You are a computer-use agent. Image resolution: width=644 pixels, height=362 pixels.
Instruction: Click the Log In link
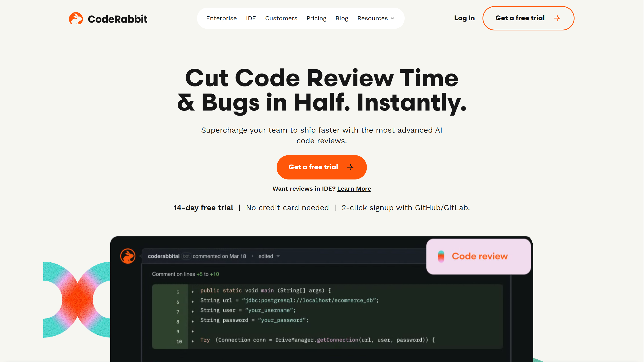[x=464, y=18]
